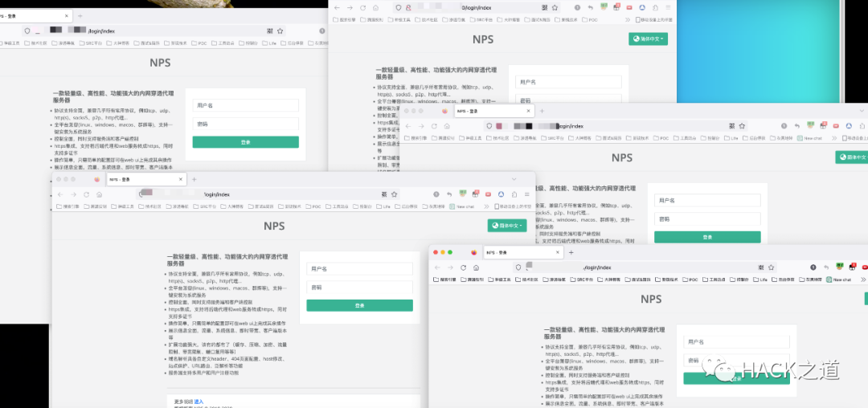
Task: Open the hamburger menu in the lower-left window
Action: (527, 194)
